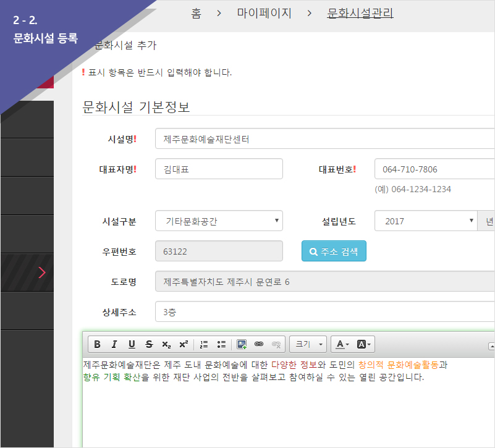495x448 pixels.
Task: Collapse the editor toolbar arrow button
Action: coord(491,346)
